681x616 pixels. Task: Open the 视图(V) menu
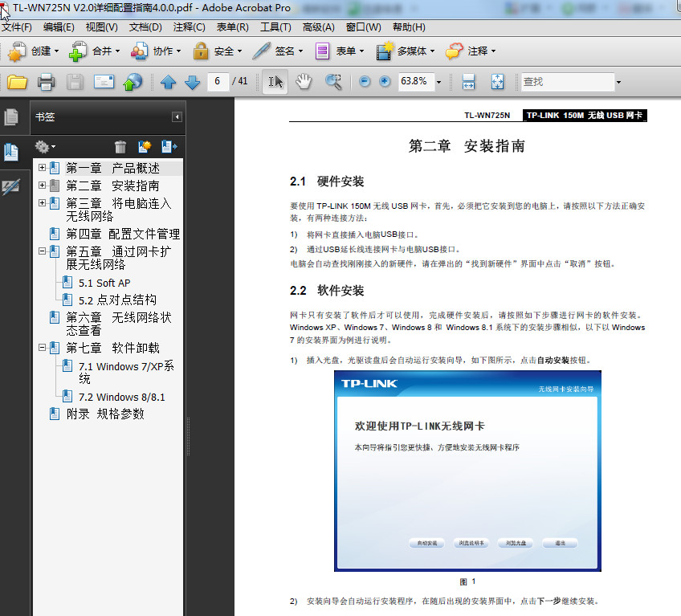point(102,27)
